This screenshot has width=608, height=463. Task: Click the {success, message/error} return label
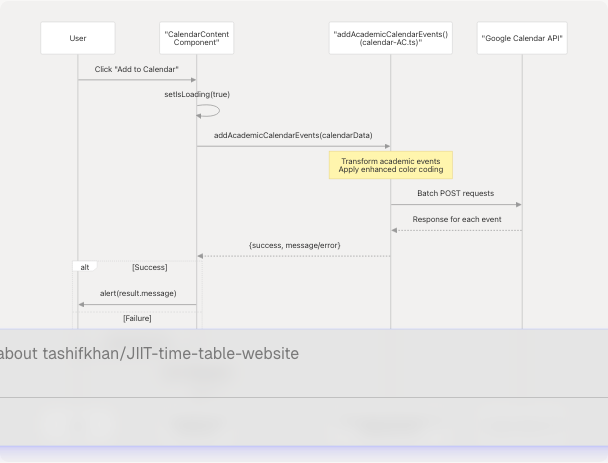click(294, 245)
